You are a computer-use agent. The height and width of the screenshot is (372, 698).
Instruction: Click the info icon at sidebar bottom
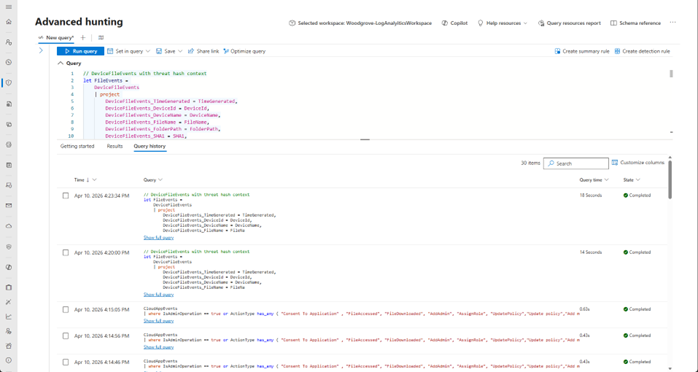8,360
